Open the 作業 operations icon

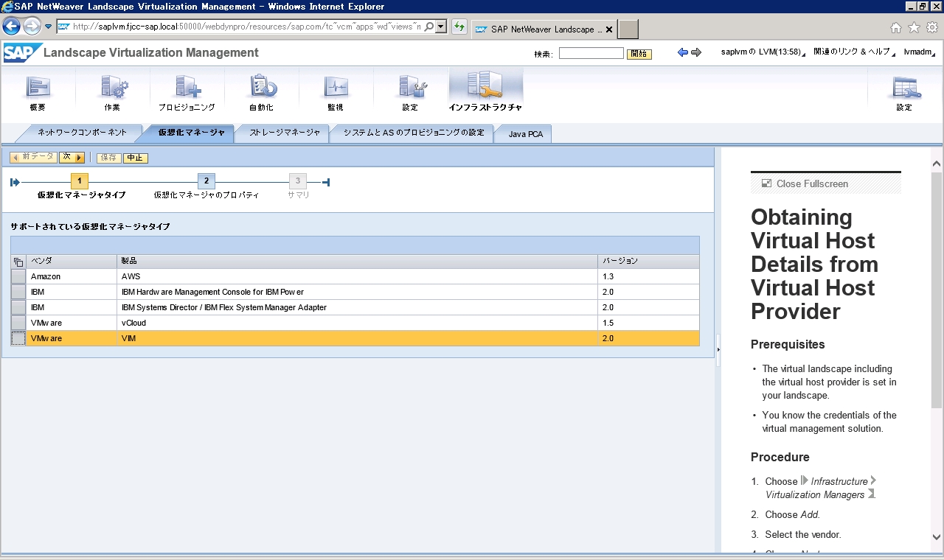(x=112, y=91)
